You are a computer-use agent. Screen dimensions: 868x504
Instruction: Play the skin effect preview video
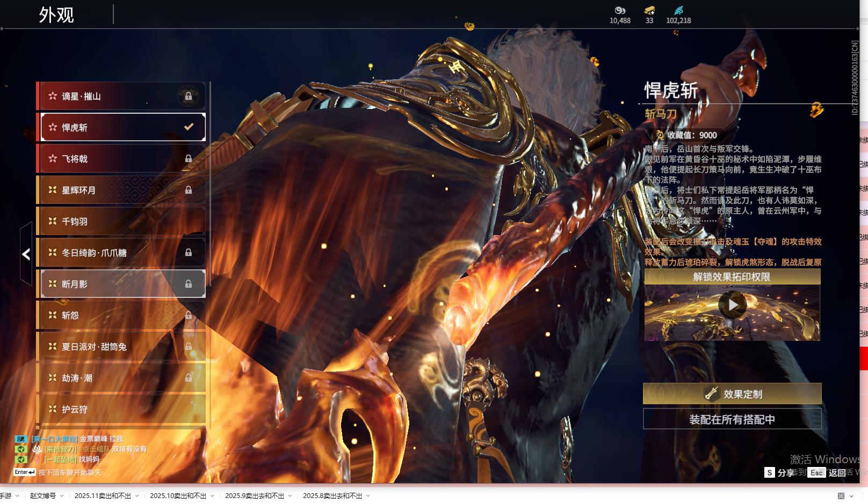point(733,305)
